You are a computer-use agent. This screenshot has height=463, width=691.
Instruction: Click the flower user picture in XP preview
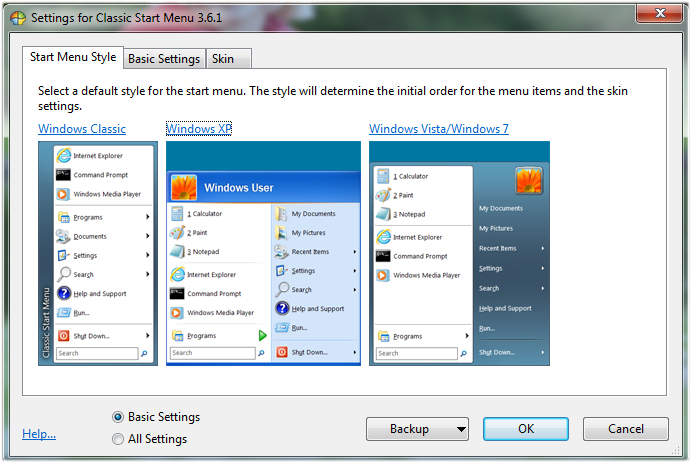pos(183,187)
